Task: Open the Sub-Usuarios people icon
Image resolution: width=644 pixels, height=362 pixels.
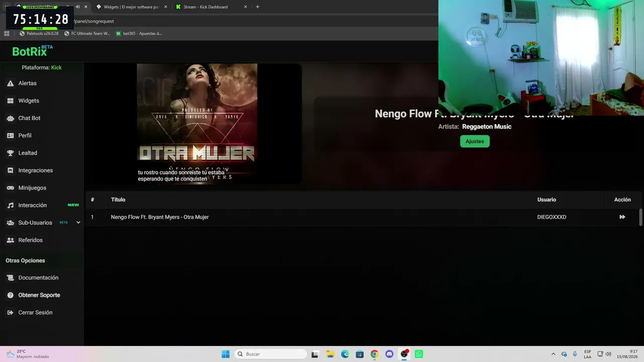Action: pyautogui.click(x=10, y=223)
